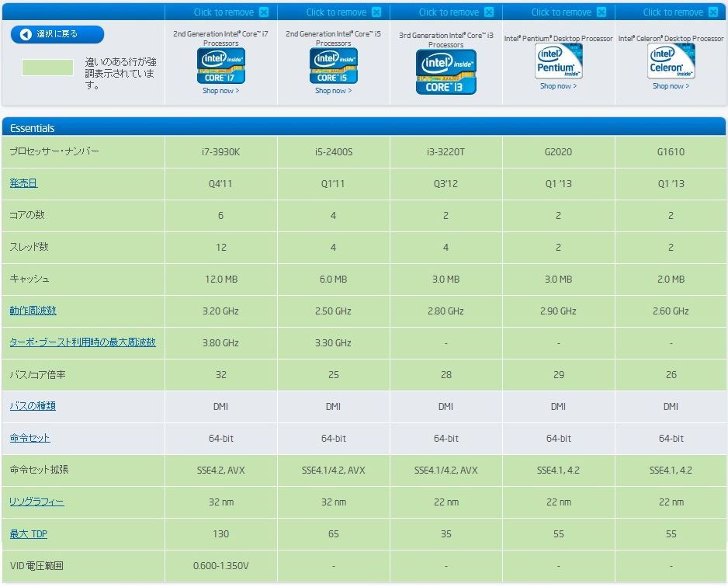Click 違いのある行が強調表示されています legend text
The image size is (728, 587).
(121, 73)
